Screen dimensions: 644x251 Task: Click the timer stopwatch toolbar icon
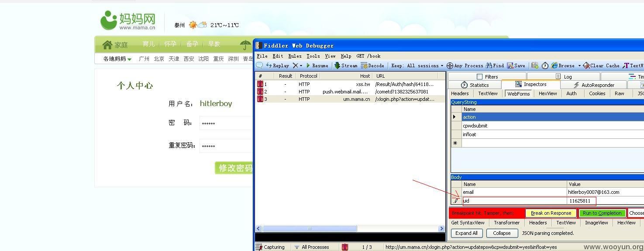[x=545, y=65]
